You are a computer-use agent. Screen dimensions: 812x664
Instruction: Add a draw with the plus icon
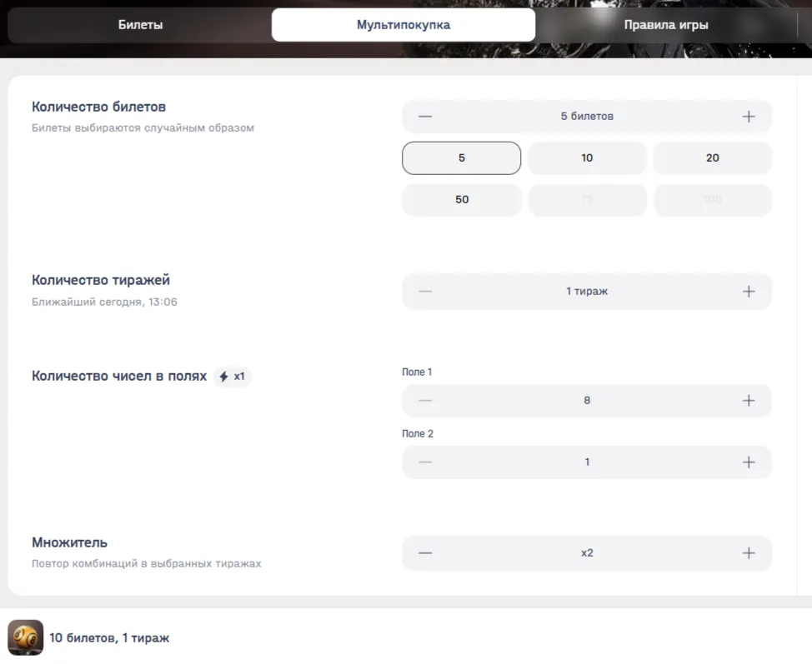[x=749, y=292]
